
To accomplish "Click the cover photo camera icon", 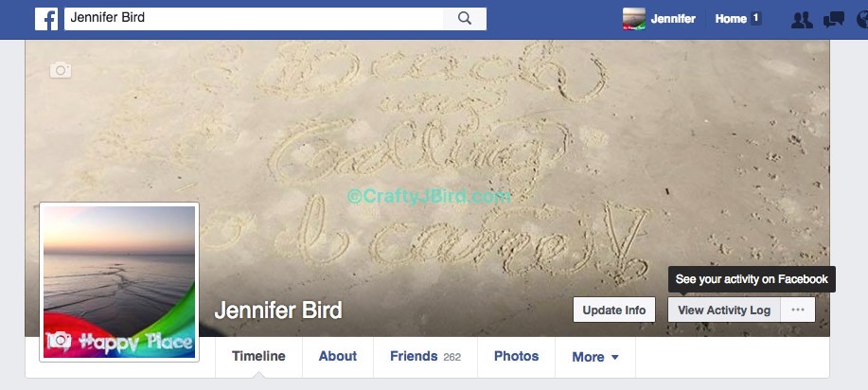I will pyautogui.click(x=61, y=70).
